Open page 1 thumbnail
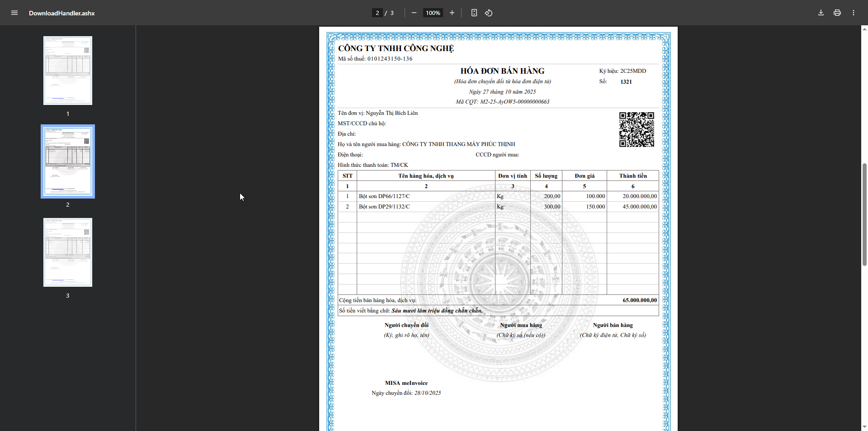Screen dimensions: 868x431 [68, 71]
